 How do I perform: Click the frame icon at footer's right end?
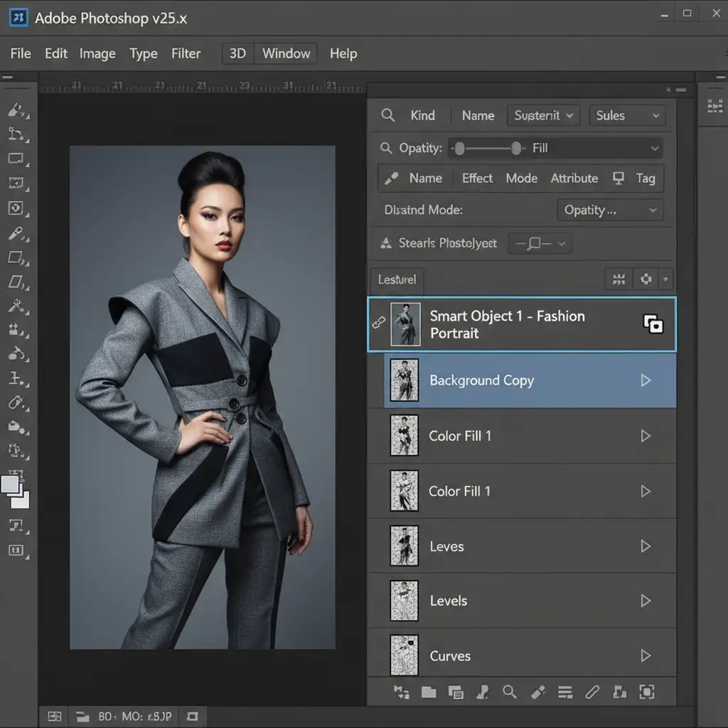pyautogui.click(x=646, y=692)
